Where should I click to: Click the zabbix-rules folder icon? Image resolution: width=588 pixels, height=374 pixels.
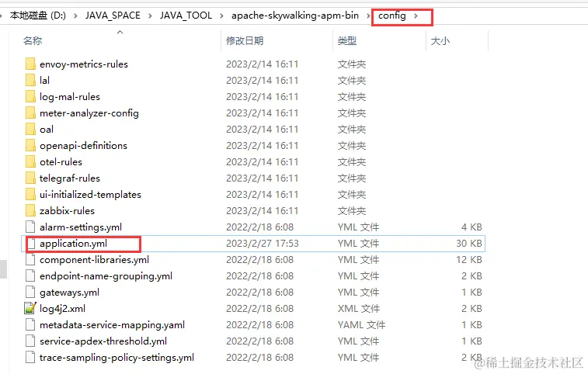[x=30, y=210]
